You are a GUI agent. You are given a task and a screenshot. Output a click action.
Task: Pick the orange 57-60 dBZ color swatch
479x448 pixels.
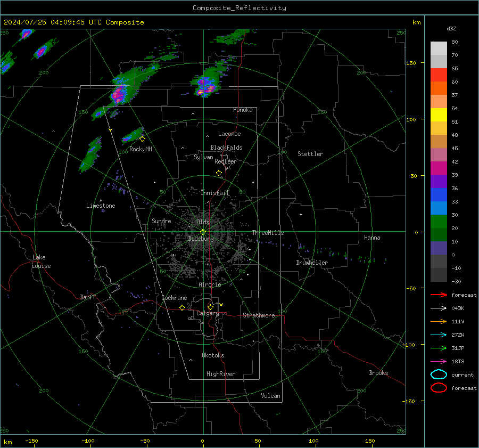(x=439, y=88)
